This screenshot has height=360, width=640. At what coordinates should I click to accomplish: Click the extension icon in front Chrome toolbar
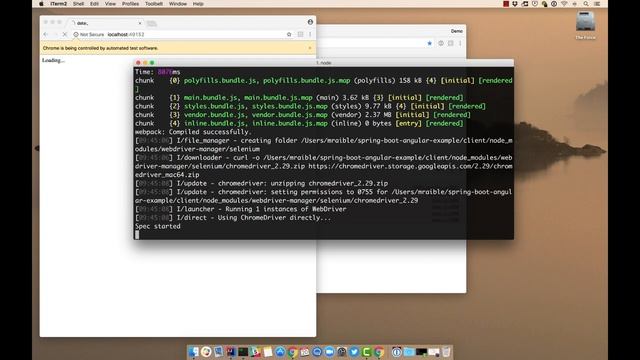(x=300, y=34)
